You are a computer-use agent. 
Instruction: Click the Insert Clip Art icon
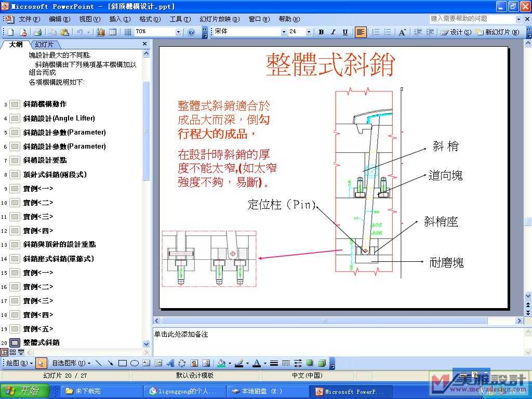[194, 363]
